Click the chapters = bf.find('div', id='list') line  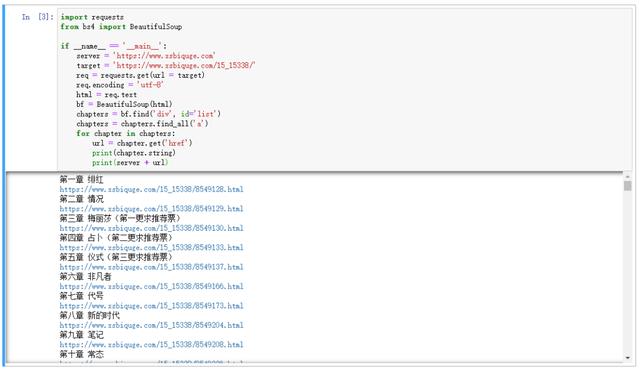pos(149,114)
